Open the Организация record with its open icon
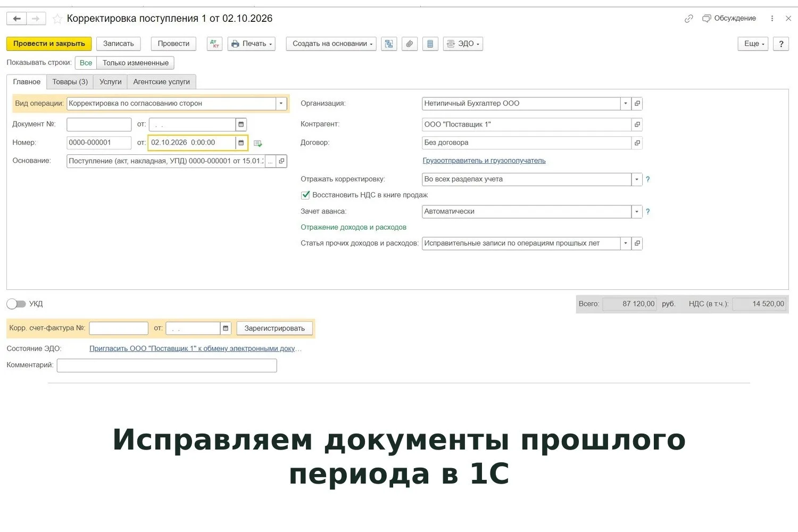This screenshot has width=798, height=532. [x=637, y=103]
